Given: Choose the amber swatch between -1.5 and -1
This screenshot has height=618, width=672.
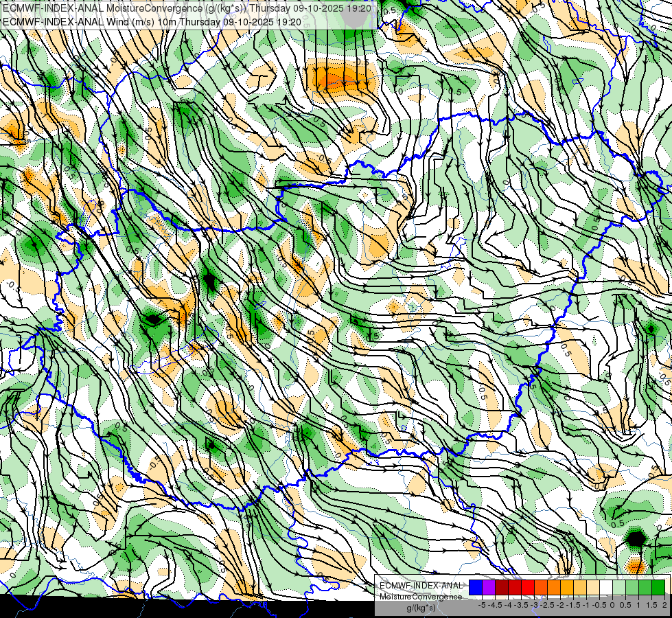Looking at the screenshot, I should [567, 587].
